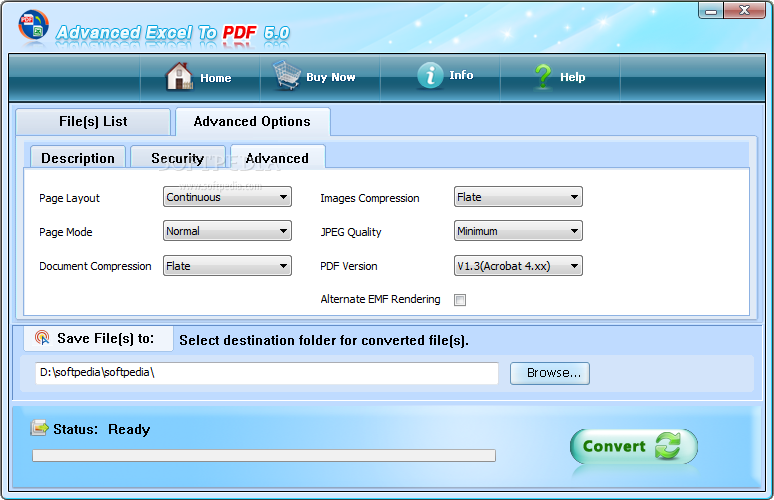Open the PDF Version dropdown
The height and width of the screenshot is (500, 774).
coord(518,266)
